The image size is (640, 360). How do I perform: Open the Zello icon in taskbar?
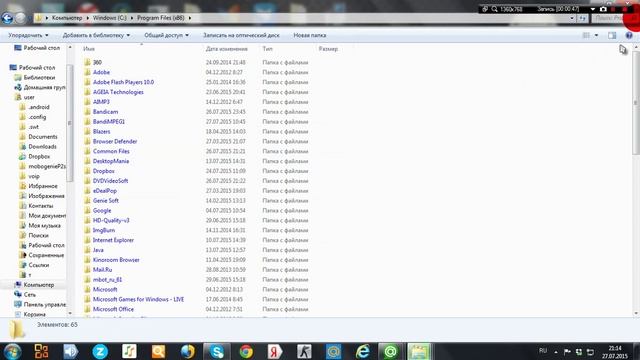[100, 351]
